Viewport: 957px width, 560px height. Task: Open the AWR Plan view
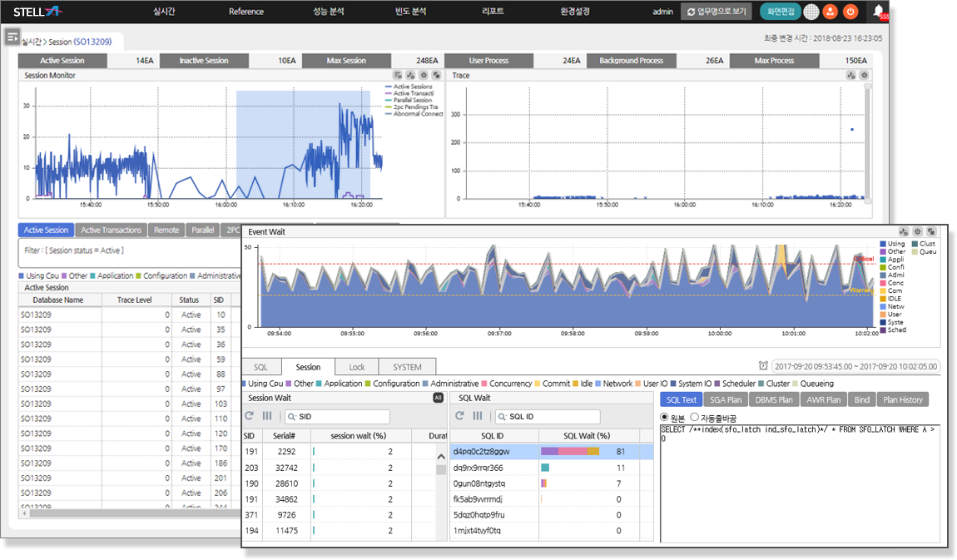tap(823, 399)
